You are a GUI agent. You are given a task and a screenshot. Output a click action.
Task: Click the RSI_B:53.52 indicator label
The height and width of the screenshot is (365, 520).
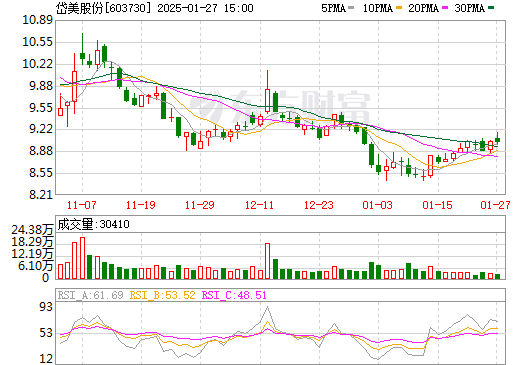[162, 295]
